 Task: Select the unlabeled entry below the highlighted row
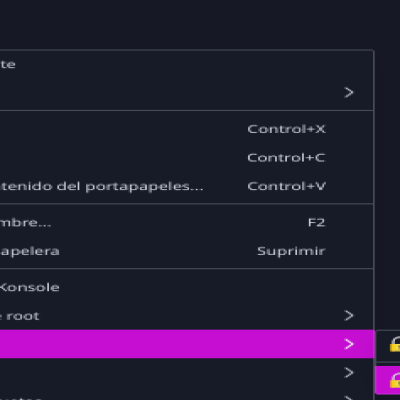pyautogui.click(x=187, y=373)
